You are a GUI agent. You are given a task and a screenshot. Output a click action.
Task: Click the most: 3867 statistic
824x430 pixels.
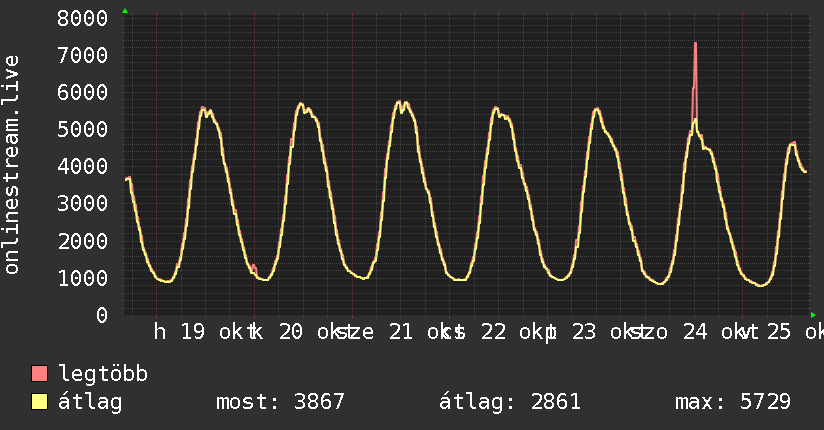(x=280, y=402)
